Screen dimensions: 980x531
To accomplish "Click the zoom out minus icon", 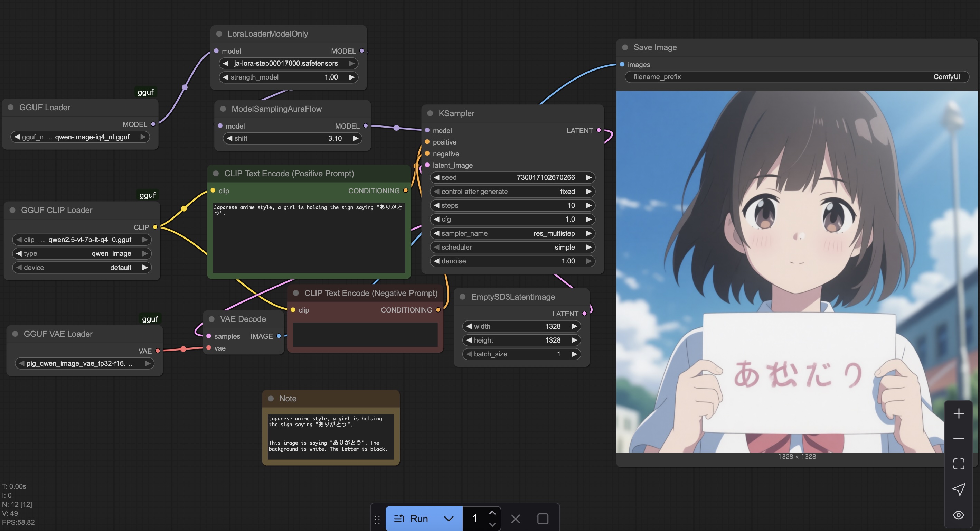I will coord(958,439).
